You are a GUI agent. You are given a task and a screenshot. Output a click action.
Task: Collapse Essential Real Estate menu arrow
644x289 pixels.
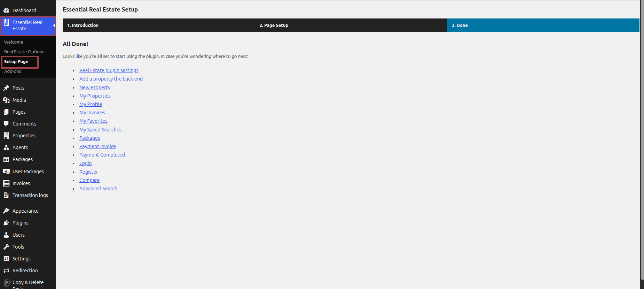54,25
